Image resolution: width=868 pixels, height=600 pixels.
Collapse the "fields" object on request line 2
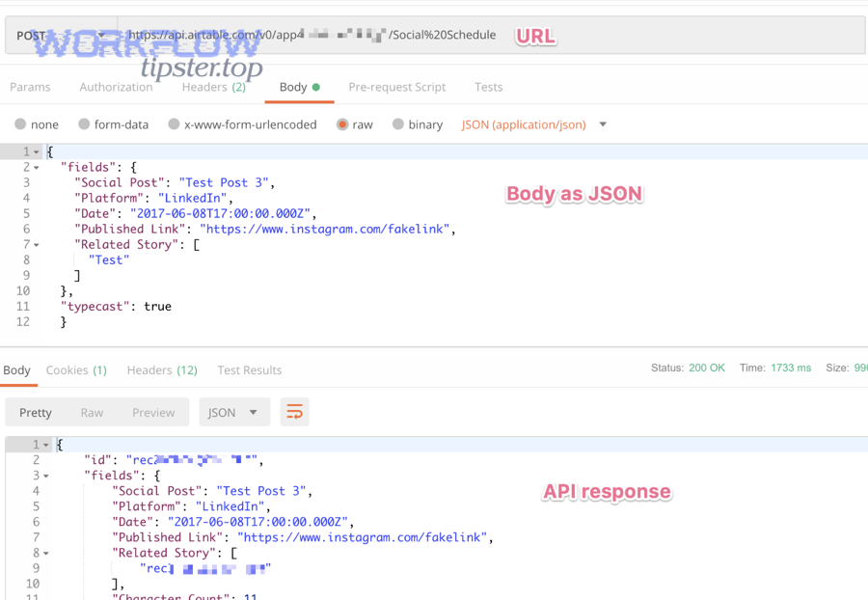[x=37, y=168]
